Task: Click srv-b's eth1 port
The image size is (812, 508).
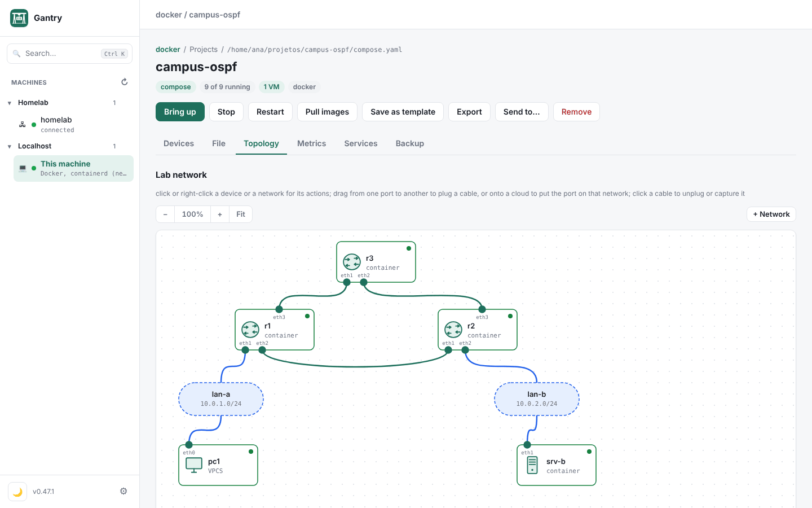Action: (x=527, y=445)
